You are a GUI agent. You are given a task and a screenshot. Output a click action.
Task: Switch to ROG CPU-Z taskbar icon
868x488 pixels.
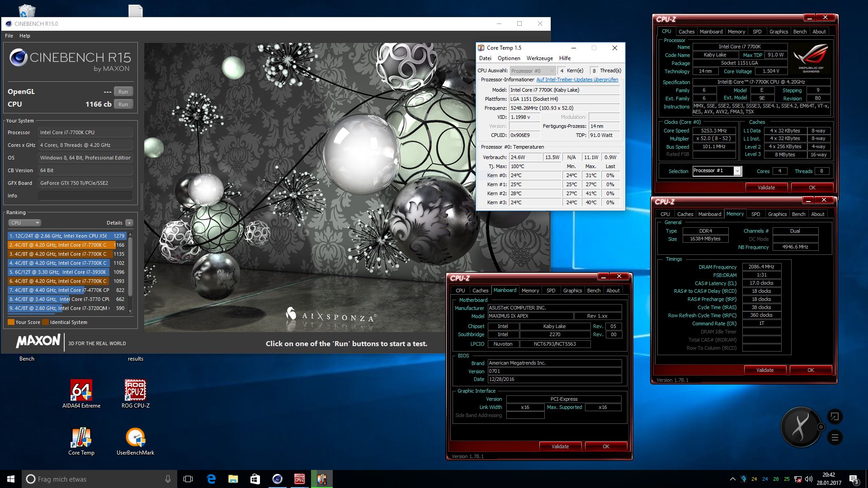[299, 479]
